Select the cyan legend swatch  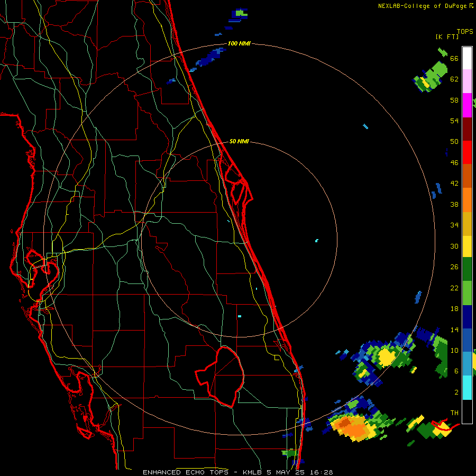[x=467, y=387]
